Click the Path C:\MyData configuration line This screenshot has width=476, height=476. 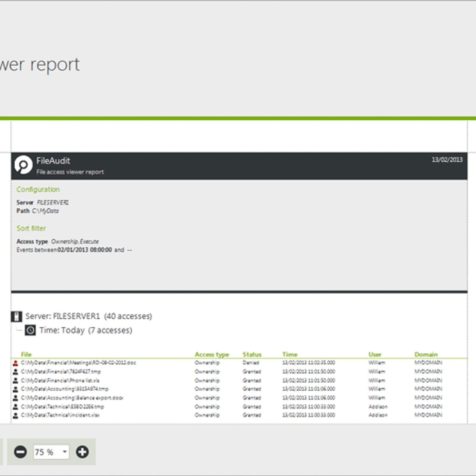[37, 211]
